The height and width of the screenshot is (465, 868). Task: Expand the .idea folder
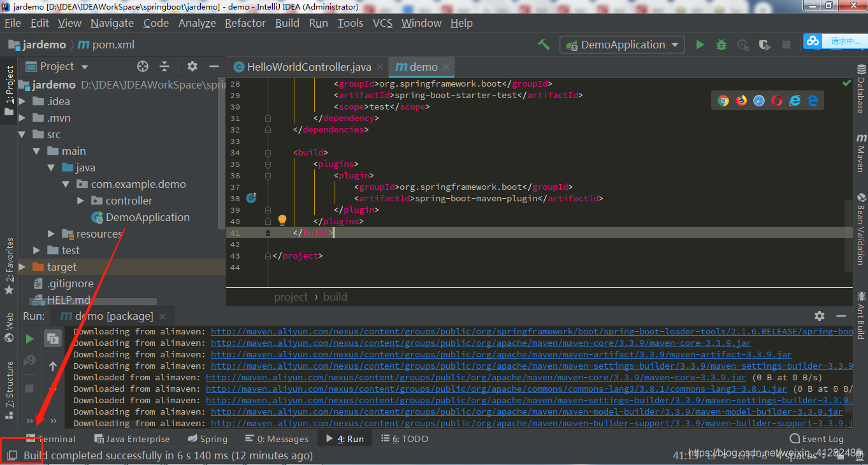click(22, 101)
